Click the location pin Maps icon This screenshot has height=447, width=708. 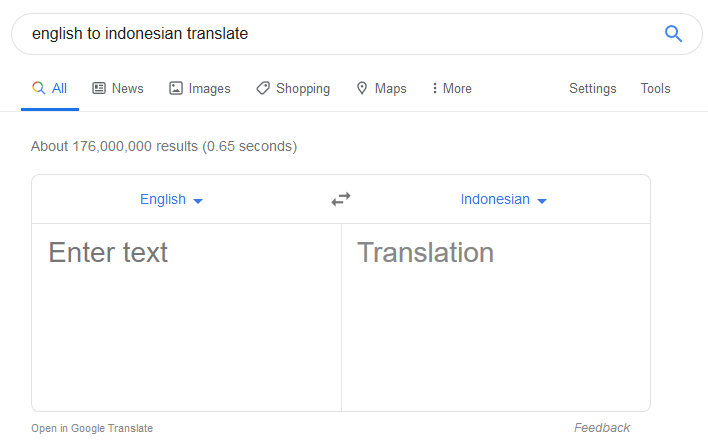[x=362, y=88]
